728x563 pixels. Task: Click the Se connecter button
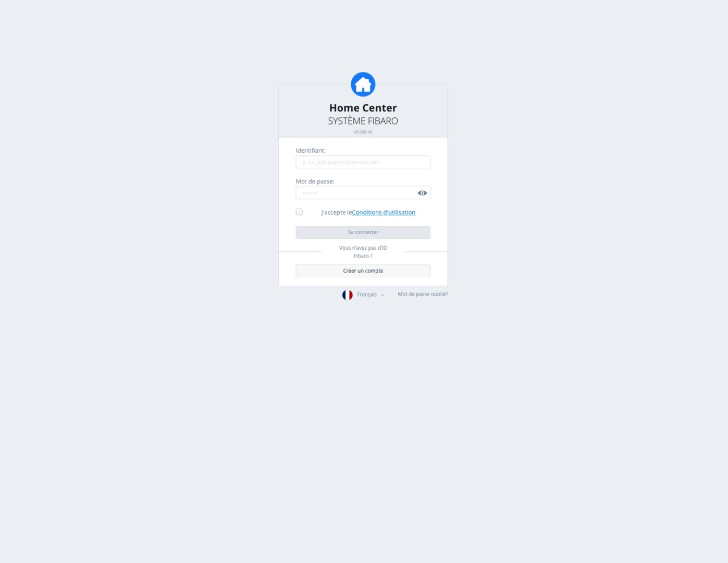363,232
